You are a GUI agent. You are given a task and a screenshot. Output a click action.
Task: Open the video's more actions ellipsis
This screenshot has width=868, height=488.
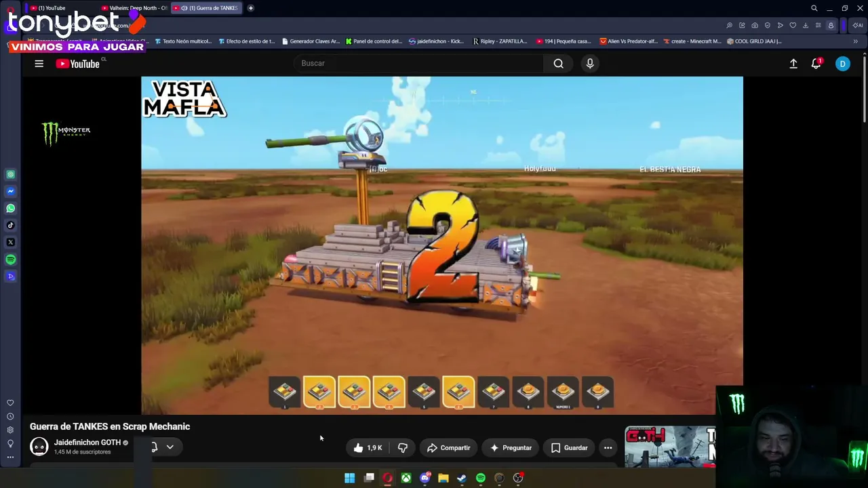pyautogui.click(x=608, y=448)
